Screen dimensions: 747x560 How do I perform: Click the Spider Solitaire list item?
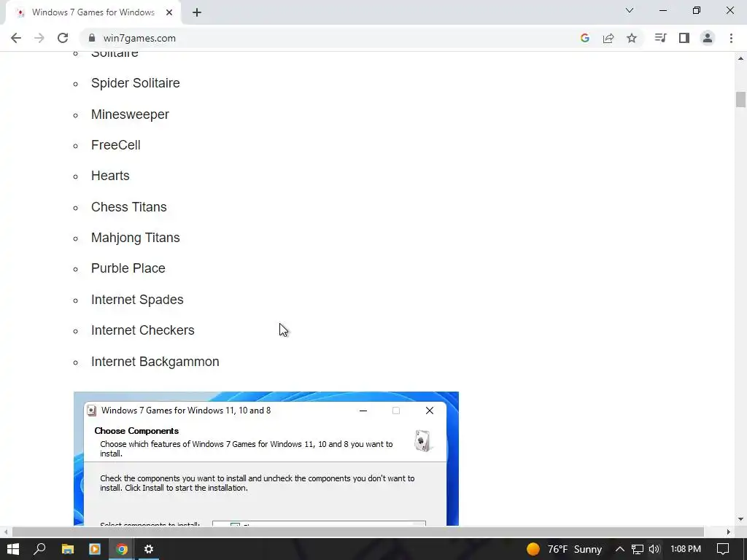[135, 83]
